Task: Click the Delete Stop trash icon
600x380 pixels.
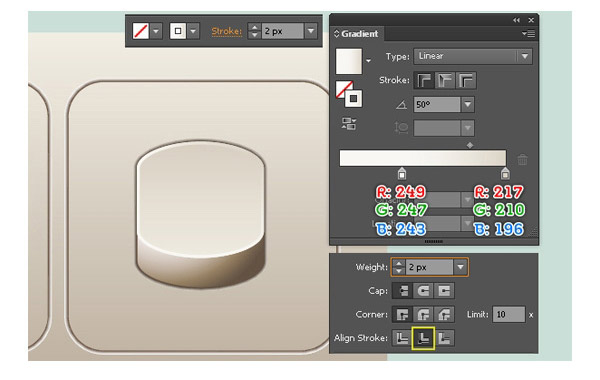Action: pos(522,159)
